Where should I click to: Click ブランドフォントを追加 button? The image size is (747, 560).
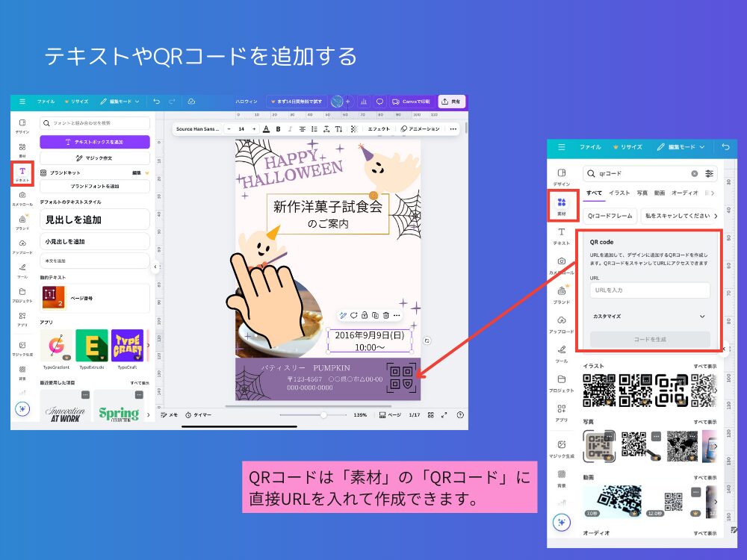click(x=95, y=186)
